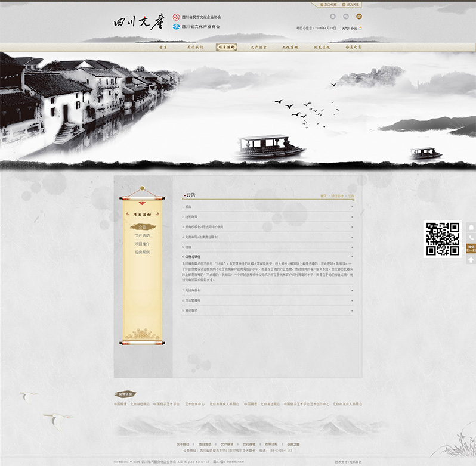This screenshot has height=466, width=476.
Task: Open the 关于我们 navigation menu item
Action: click(195, 47)
